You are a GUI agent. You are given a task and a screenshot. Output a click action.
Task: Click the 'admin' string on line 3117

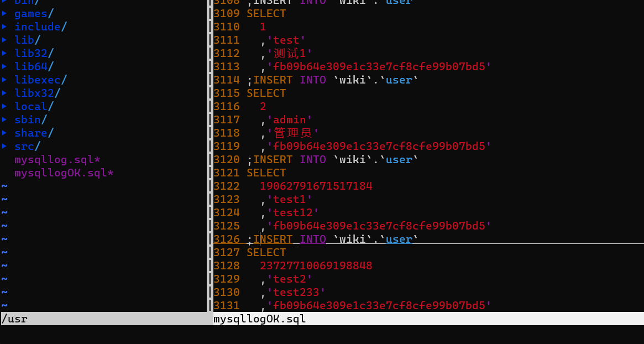click(x=290, y=119)
